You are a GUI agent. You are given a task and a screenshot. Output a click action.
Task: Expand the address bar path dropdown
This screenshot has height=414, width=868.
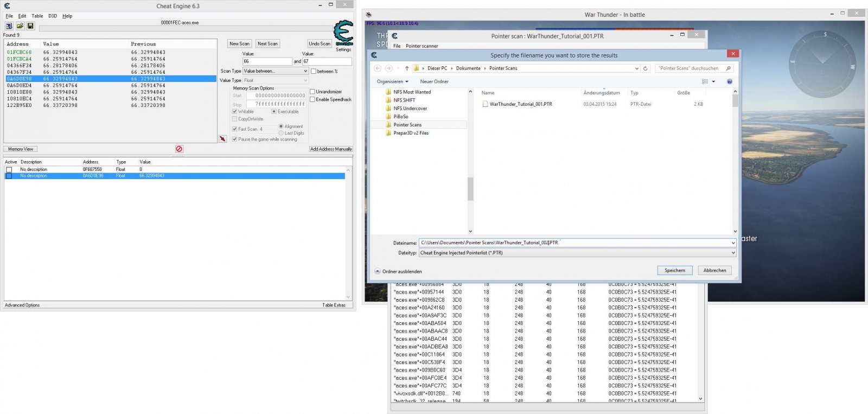pyautogui.click(x=637, y=68)
